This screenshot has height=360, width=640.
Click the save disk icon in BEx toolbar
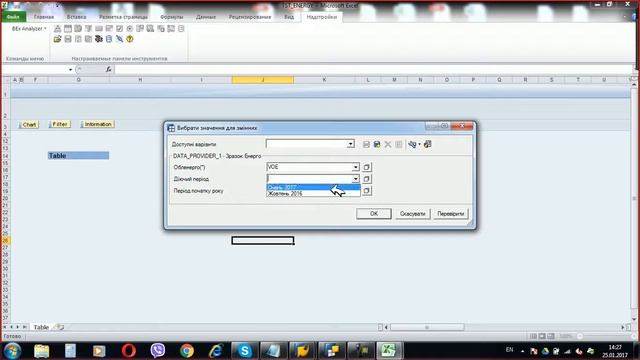click(x=68, y=39)
